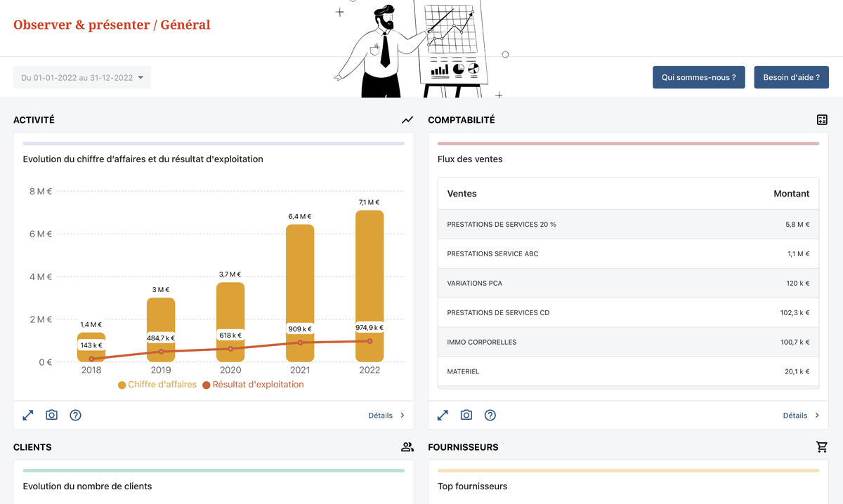This screenshot has width=843, height=504.
Task: Expand the Flux des ventes panel to fullscreen
Action: [442, 415]
